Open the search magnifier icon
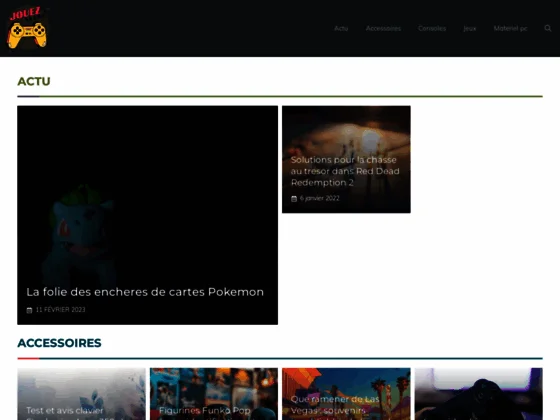Image resolution: width=560 pixels, height=420 pixels. (x=548, y=28)
